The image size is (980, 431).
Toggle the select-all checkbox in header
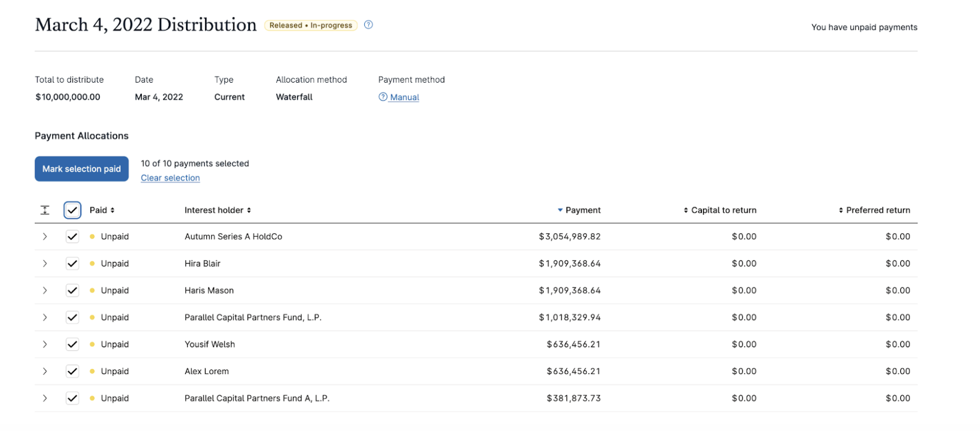click(72, 210)
